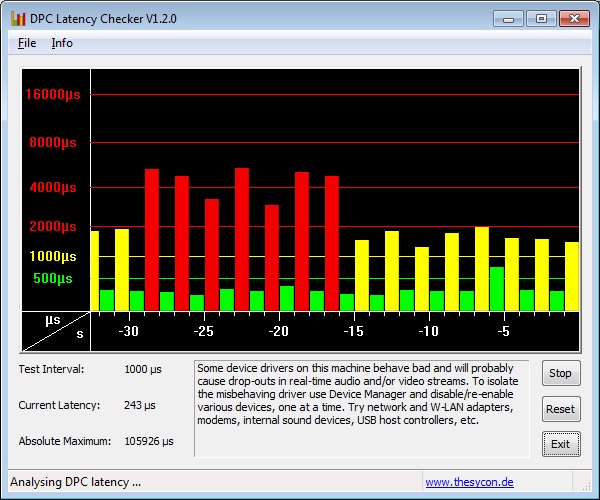600x500 pixels.
Task: Click the µs/s axis unit corner box
Action: 56,331
